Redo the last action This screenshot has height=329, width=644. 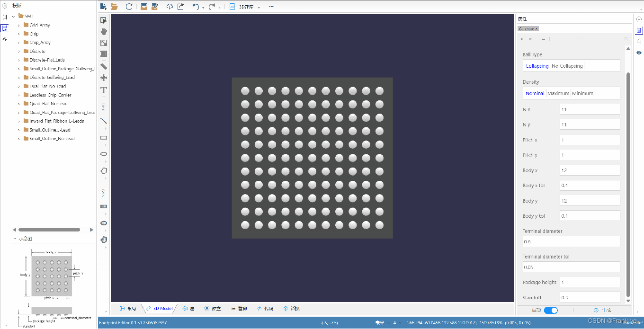click(x=212, y=7)
